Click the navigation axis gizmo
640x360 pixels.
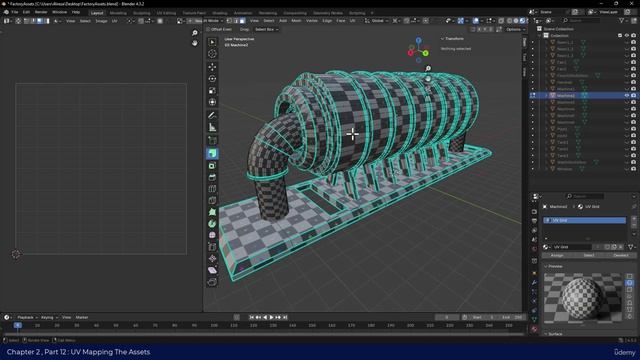[x=418, y=50]
